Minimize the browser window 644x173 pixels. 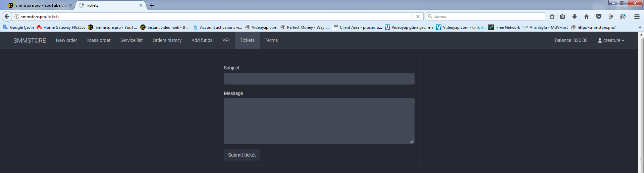point(613,3)
